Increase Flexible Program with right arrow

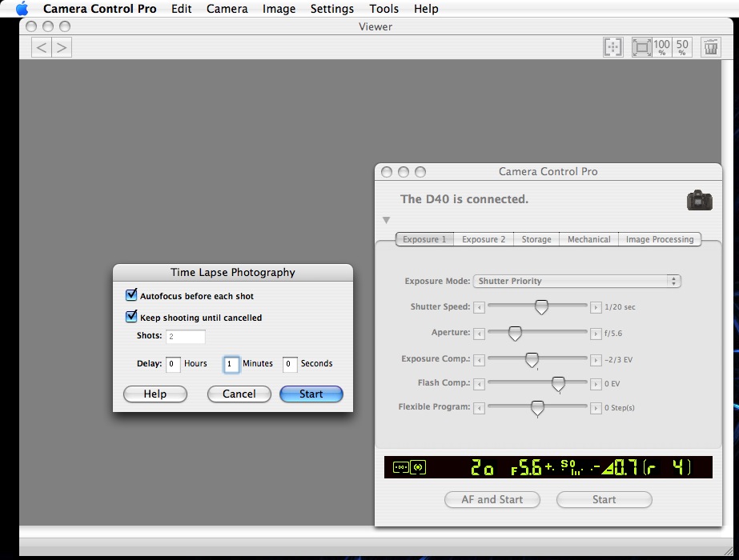596,408
